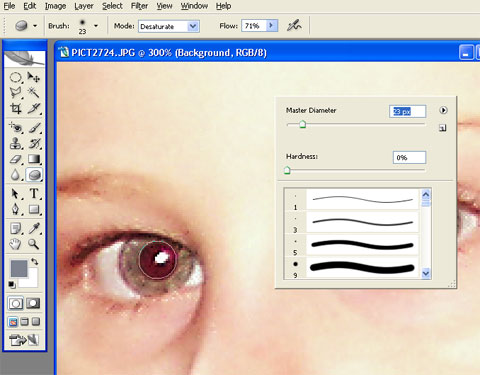Open the Flow slider arrow
This screenshot has height=375, width=480.
(x=272, y=25)
